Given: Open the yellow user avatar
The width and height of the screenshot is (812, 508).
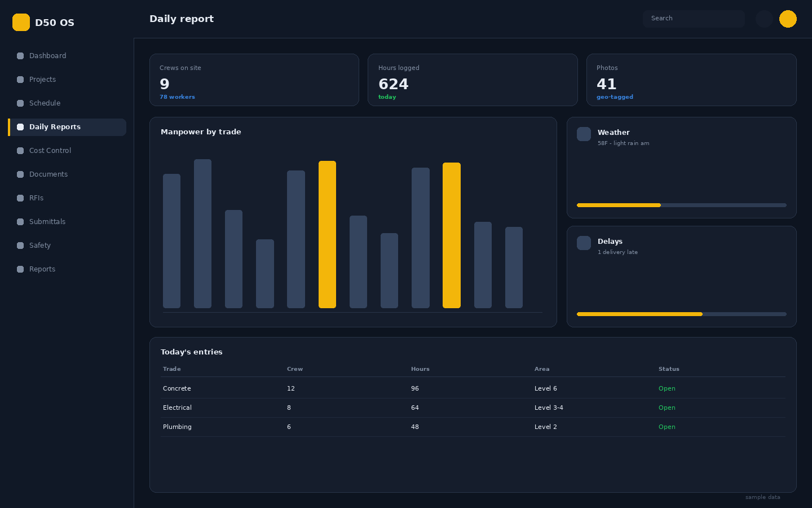Looking at the screenshot, I should click(x=788, y=19).
